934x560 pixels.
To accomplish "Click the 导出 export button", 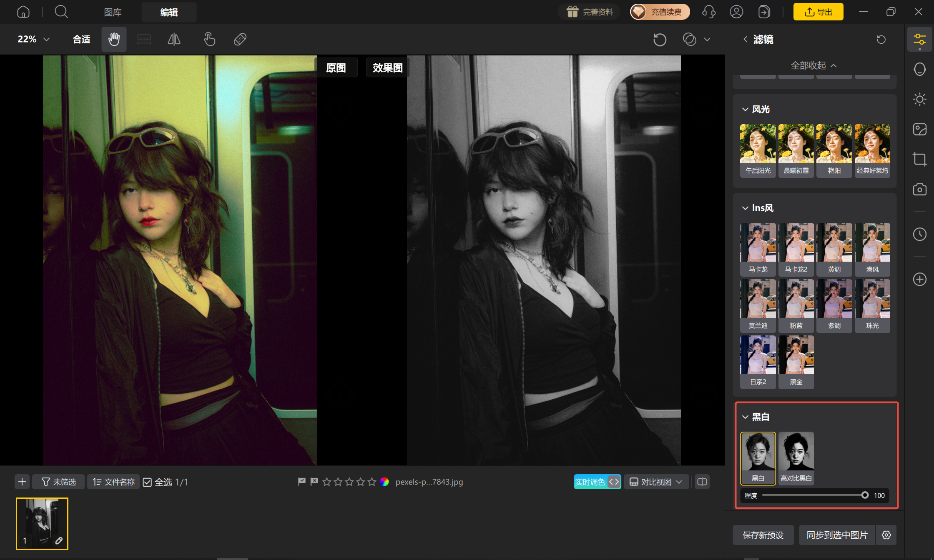I will [x=818, y=12].
